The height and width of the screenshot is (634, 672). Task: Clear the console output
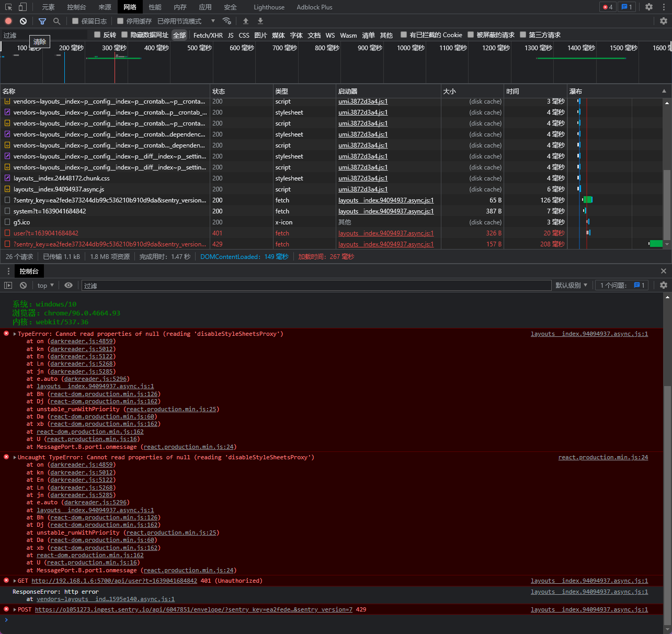[x=22, y=285]
